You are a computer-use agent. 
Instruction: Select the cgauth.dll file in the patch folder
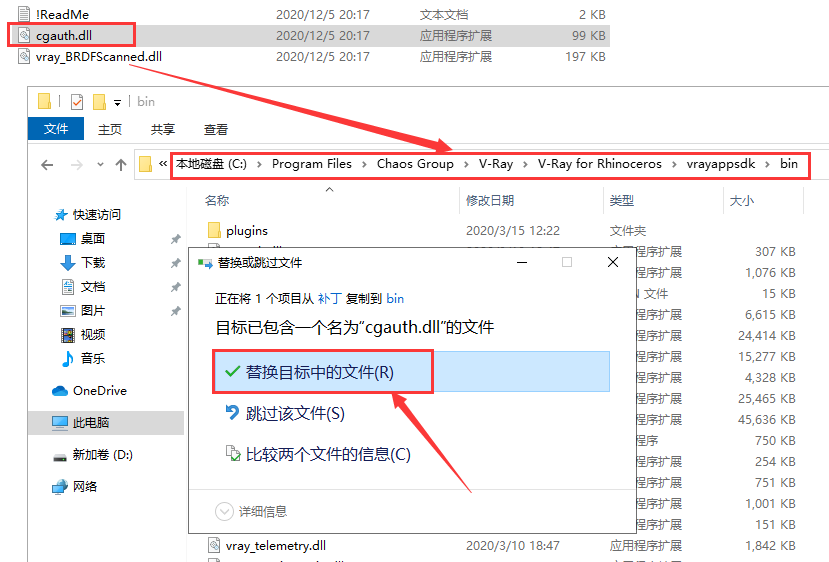pos(64,35)
